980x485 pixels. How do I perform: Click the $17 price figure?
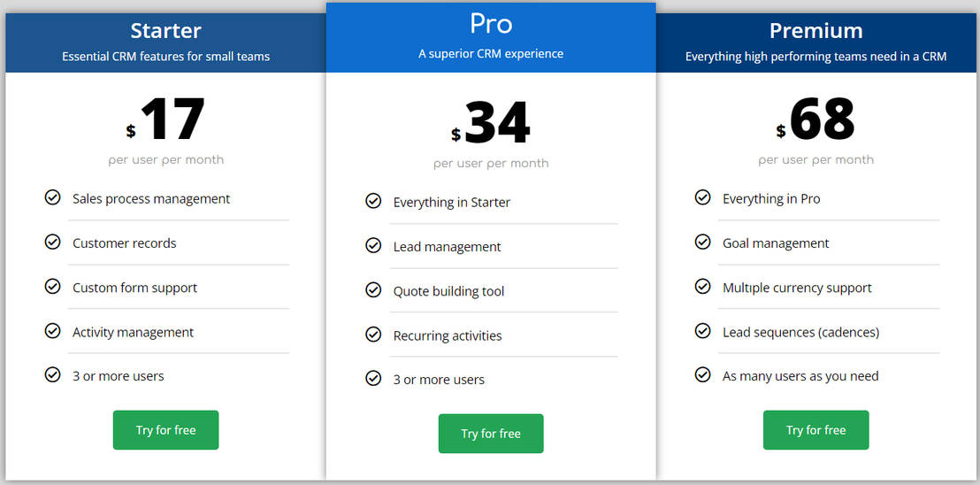tap(165, 119)
